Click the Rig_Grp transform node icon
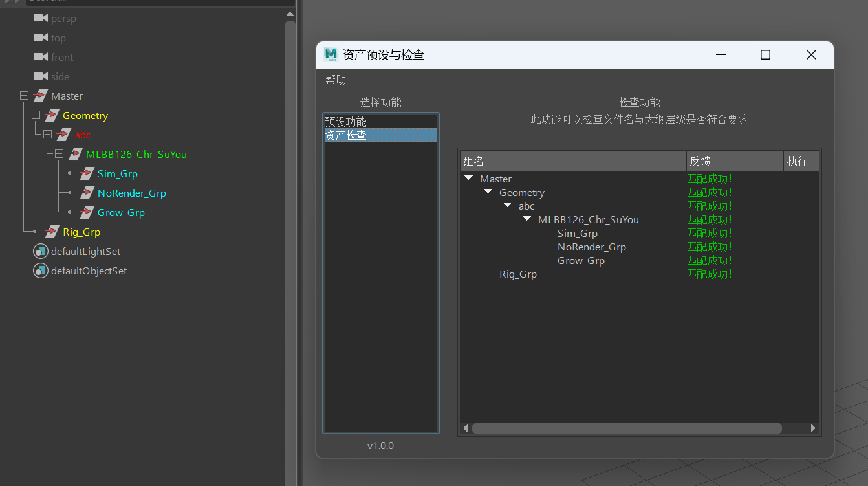 [x=52, y=232]
